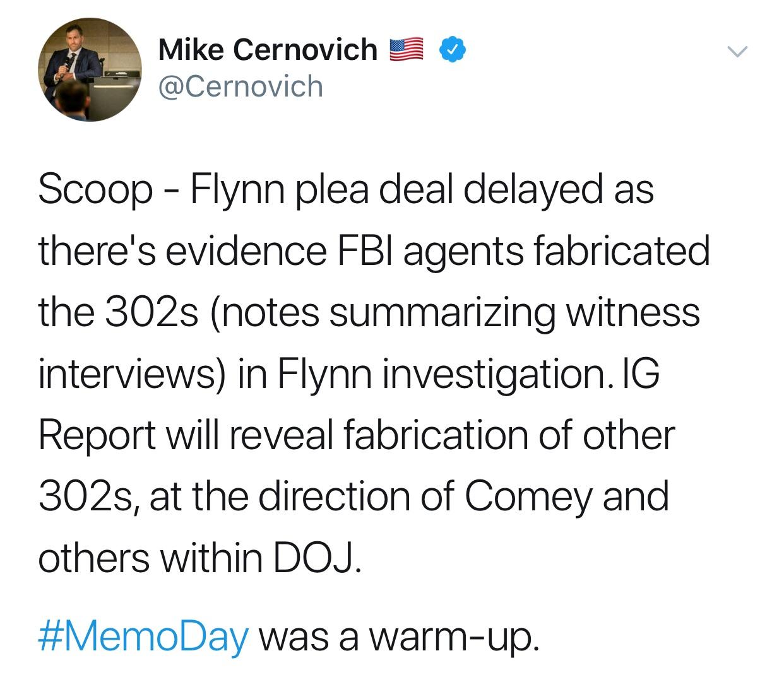
Task: Click 'notes summarizing witness' text
Action: click(456, 312)
